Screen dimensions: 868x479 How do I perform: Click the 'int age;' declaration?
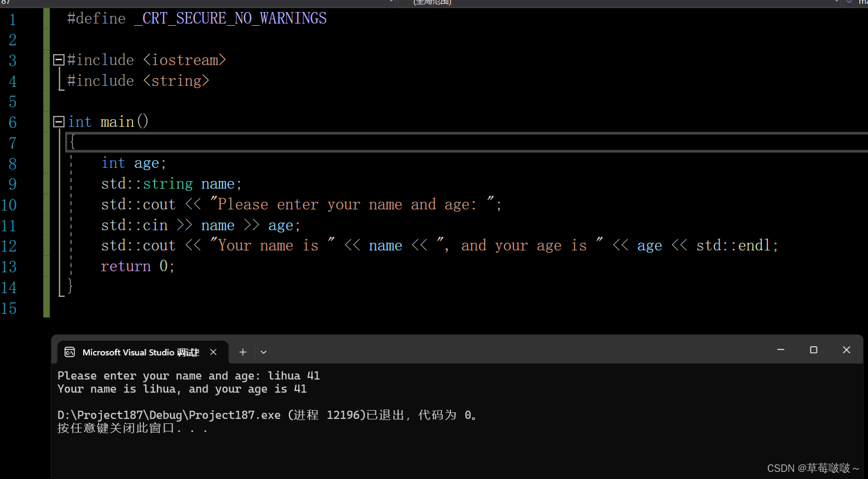(134, 163)
